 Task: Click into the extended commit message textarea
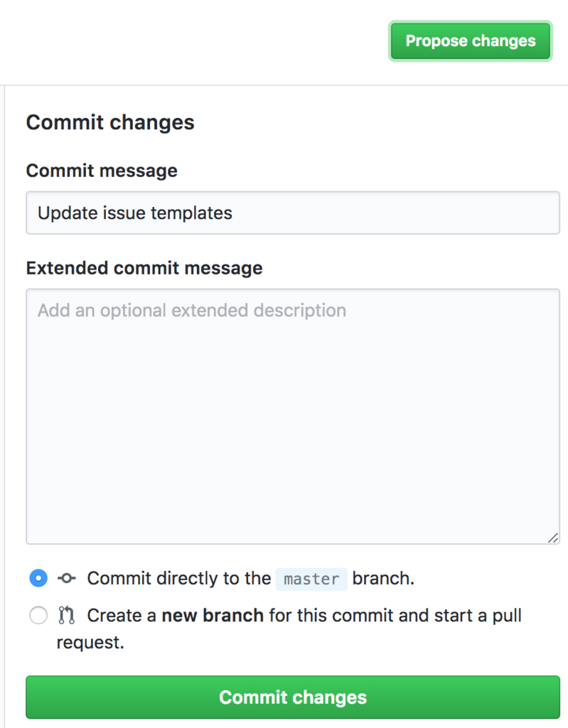pos(292,427)
